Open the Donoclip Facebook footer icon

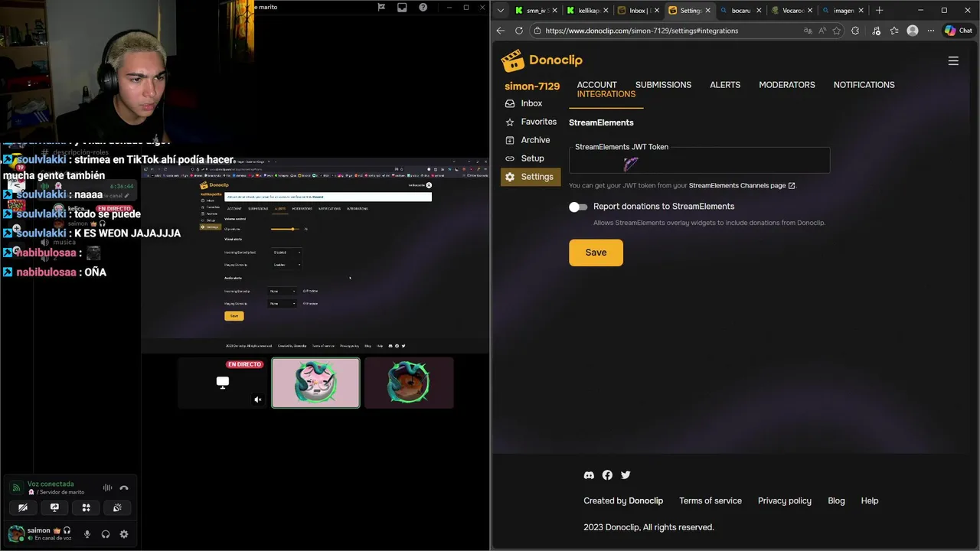(x=607, y=475)
